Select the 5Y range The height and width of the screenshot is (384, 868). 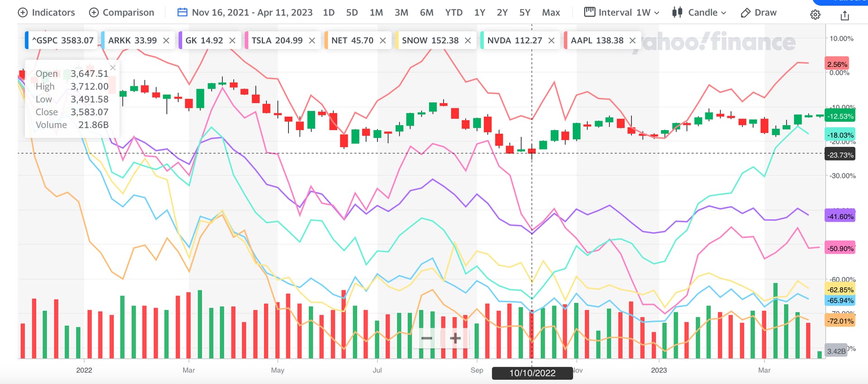525,13
